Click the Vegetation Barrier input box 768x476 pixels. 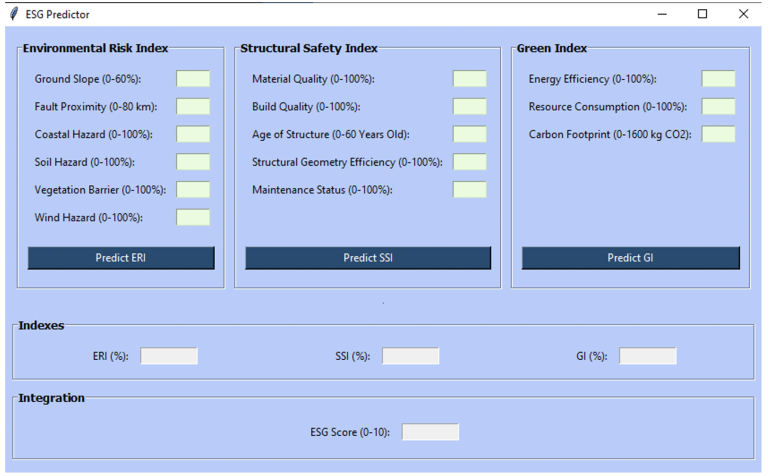193,189
